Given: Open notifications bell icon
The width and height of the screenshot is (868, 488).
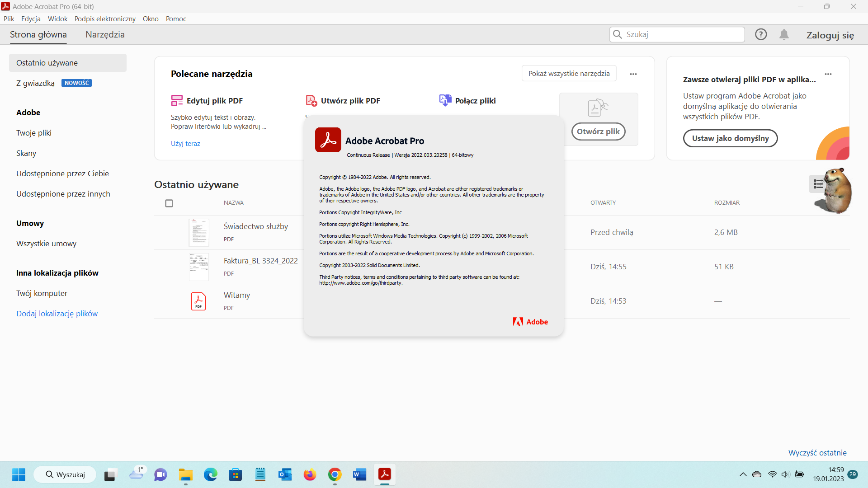Looking at the screenshot, I should [x=784, y=35].
